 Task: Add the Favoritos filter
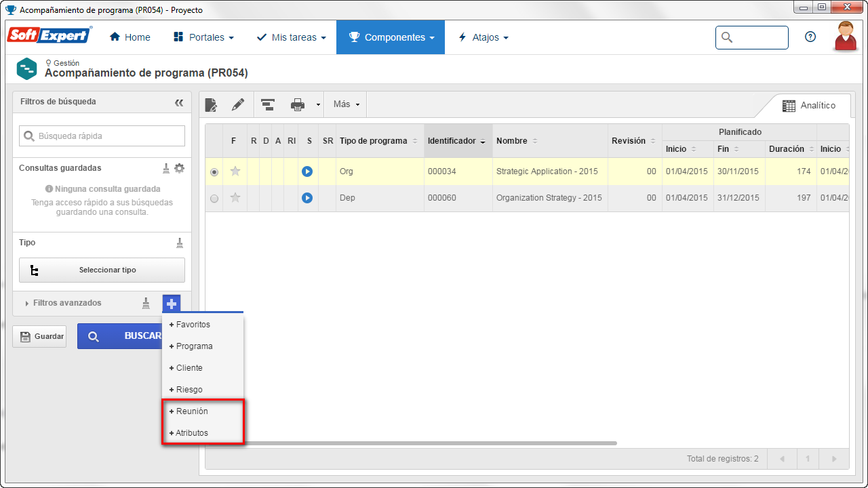point(203,325)
